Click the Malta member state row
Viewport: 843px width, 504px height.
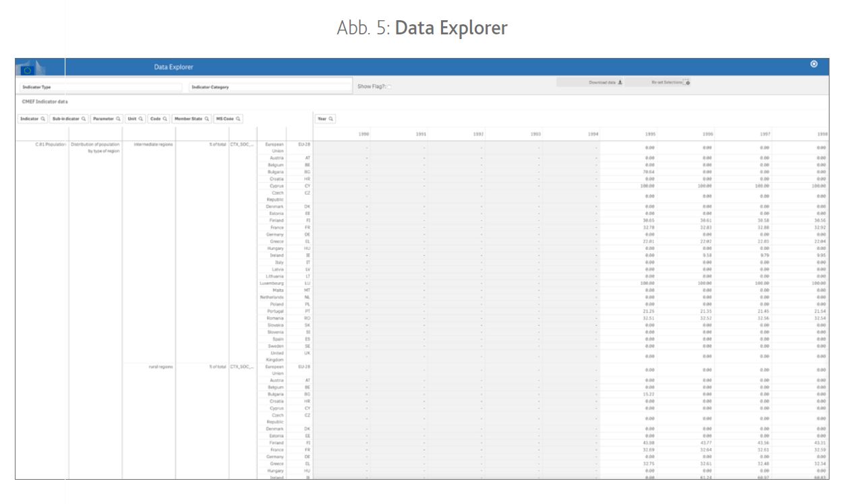coord(278,290)
